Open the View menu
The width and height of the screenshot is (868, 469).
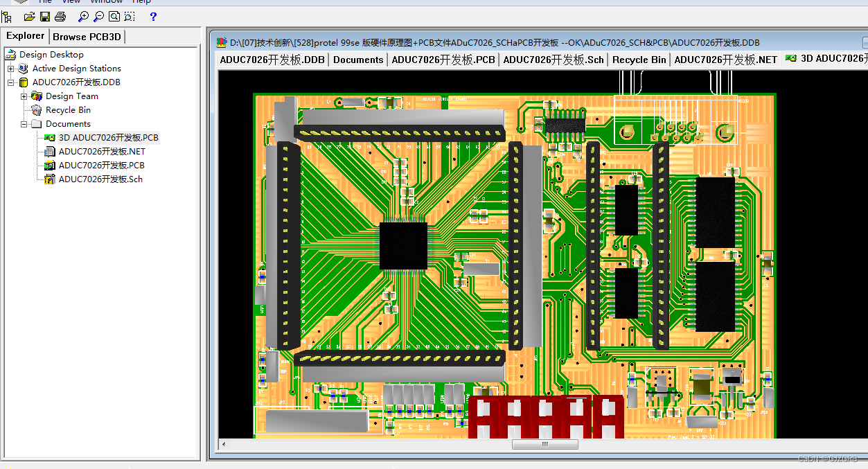(71, 2)
